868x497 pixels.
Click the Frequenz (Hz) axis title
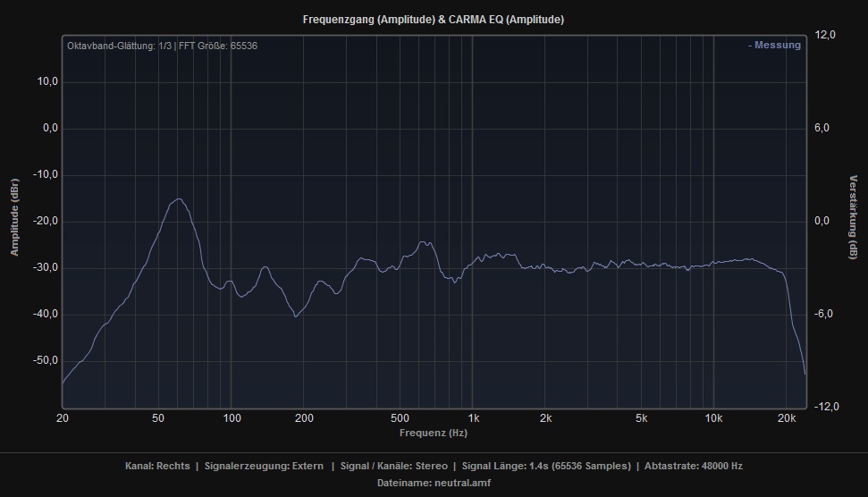pos(434,433)
